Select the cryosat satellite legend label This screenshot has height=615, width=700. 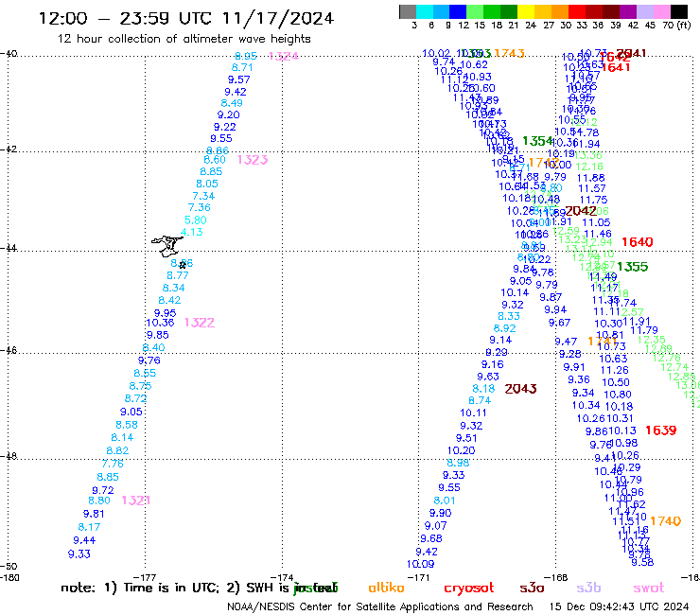click(x=469, y=588)
